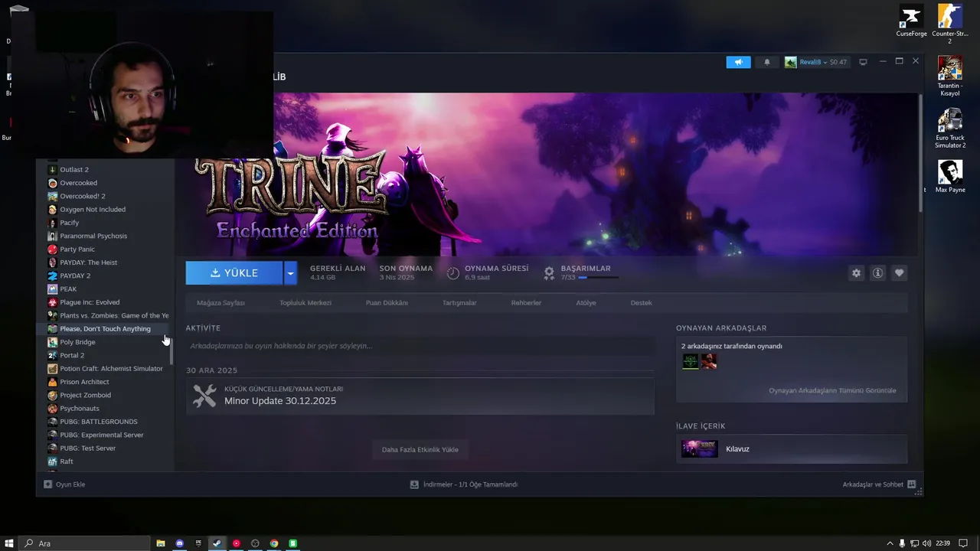Show game info circle icon
The width and height of the screenshot is (980, 551).
pyautogui.click(x=878, y=273)
